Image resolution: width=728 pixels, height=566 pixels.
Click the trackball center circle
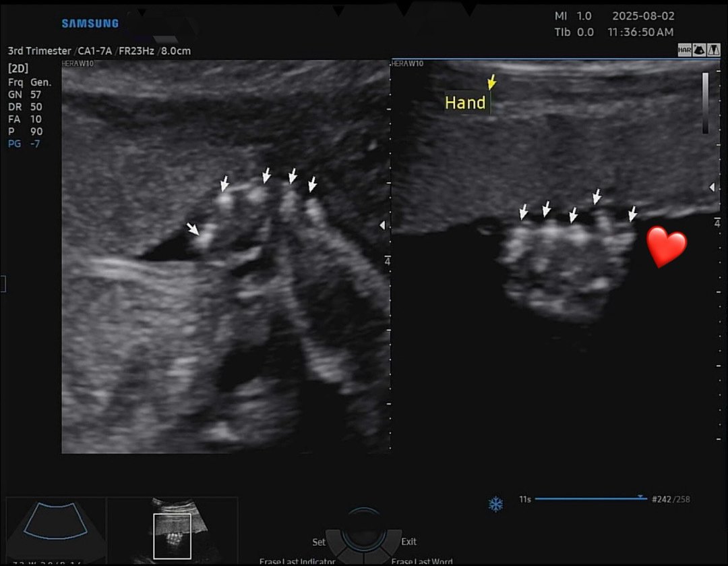click(x=364, y=532)
